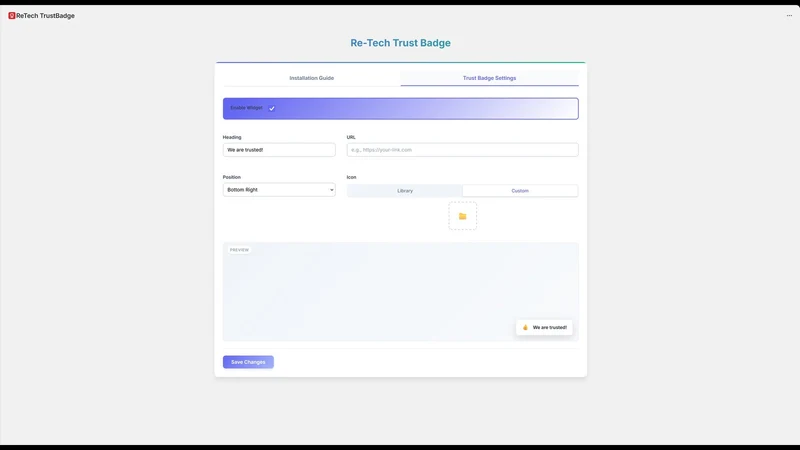Click the Enable Widget label text
This screenshot has height=450, width=800.
coord(246,108)
